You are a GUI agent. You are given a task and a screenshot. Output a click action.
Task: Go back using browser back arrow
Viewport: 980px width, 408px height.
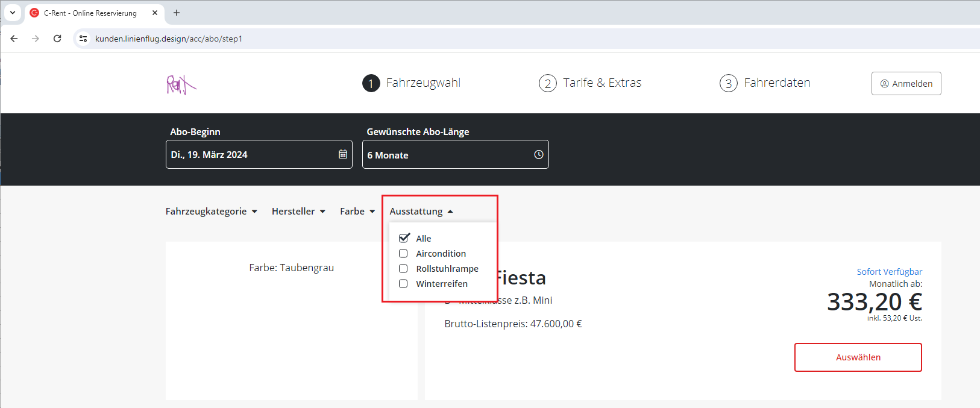pyautogui.click(x=14, y=39)
